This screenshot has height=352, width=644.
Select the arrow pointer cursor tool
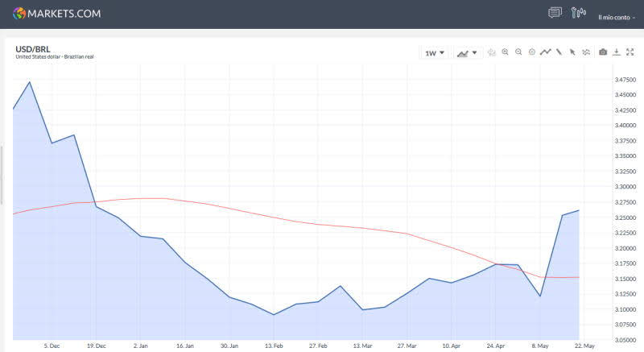click(572, 52)
